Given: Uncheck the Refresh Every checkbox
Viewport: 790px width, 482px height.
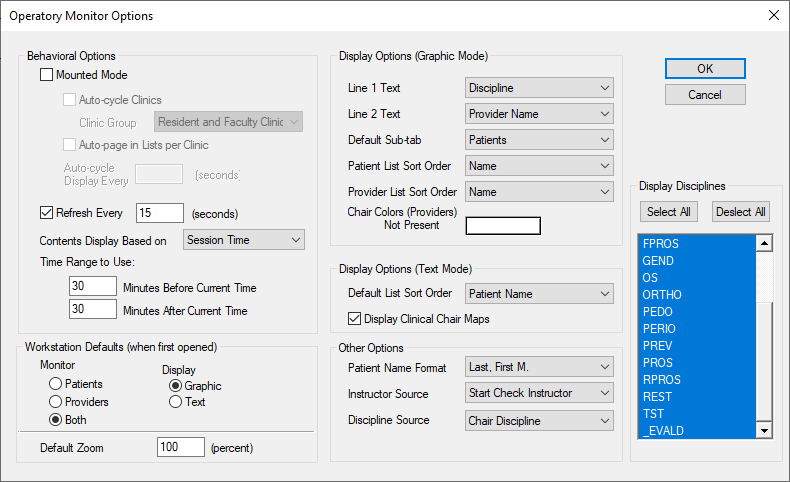Looking at the screenshot, I should point(46,213).
